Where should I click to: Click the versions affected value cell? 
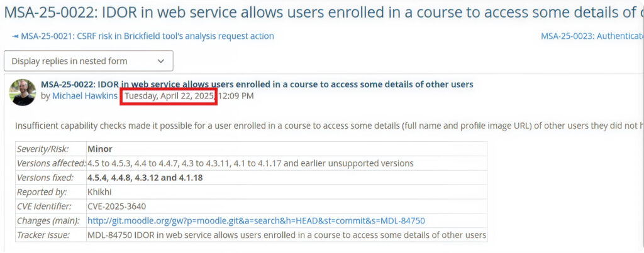250,163
